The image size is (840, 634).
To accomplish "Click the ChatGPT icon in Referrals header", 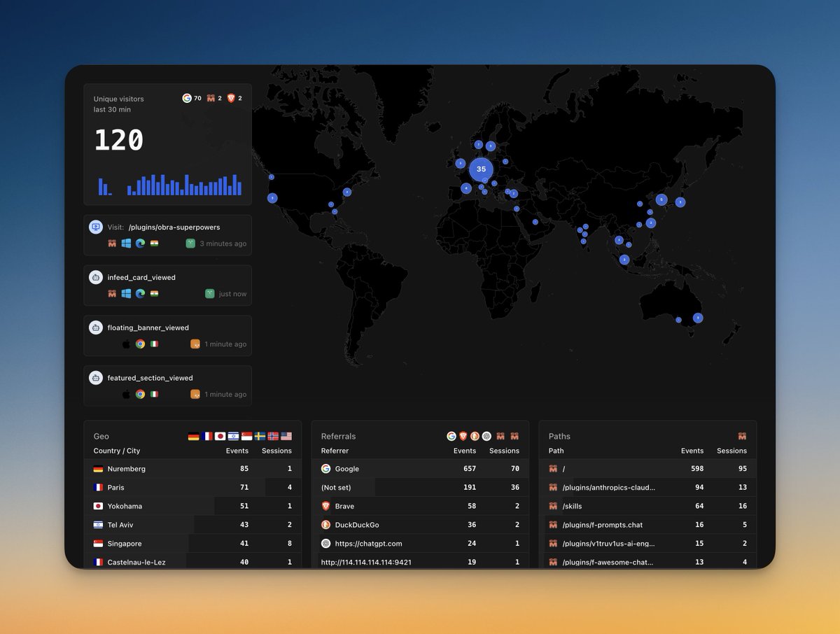I will point(486,436).
